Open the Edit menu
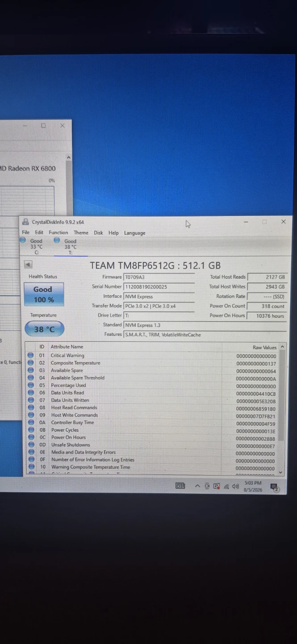Viewport: 297px width, 644px height. pyautogui.click(x=39, y=233)
